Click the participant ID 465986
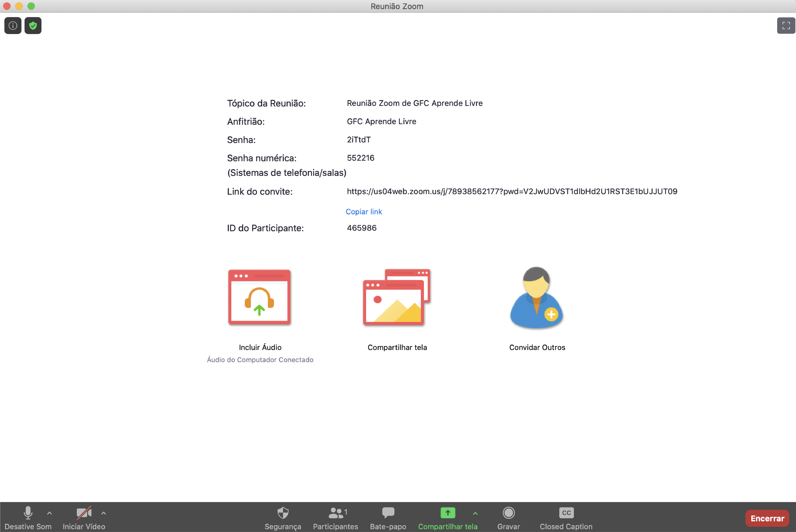Image resolution: width=796 pixels, height=532 pixels. pyautogui.click(x=362, y=228)
